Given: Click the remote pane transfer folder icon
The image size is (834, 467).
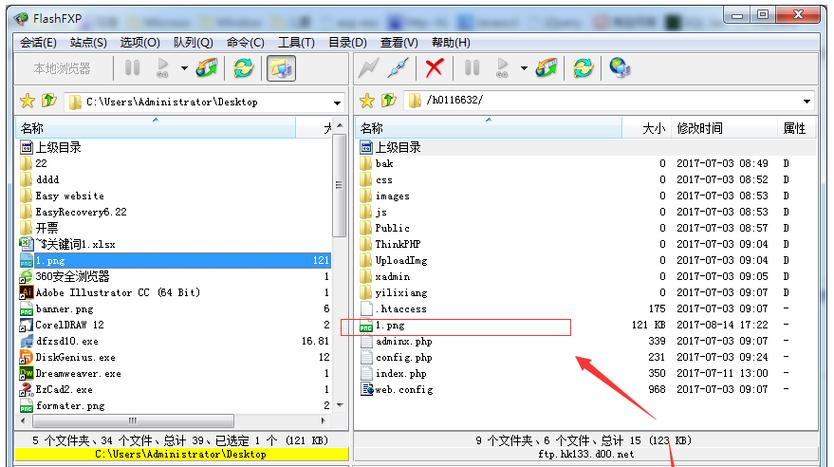Looking at the screenshot, I should pos(547,68).
